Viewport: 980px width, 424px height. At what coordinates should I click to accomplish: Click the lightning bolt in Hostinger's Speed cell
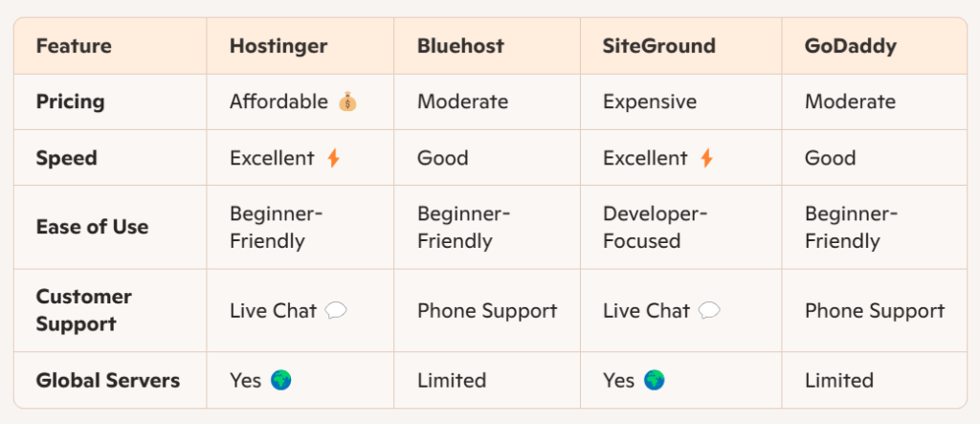pos(333,158)
